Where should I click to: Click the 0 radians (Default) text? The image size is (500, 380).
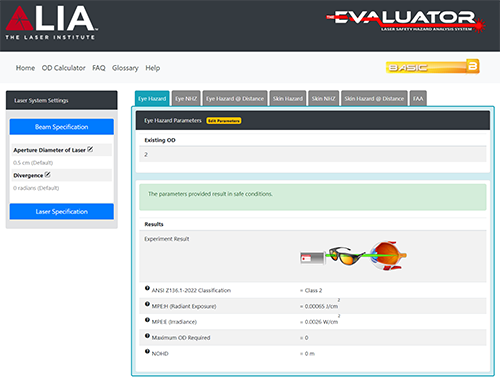(36, 188)
